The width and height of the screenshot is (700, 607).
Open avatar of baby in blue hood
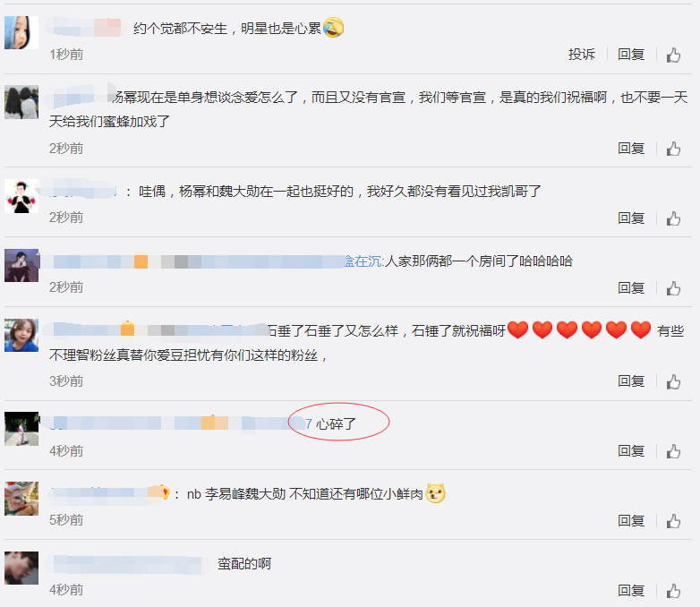click(21, 32)
